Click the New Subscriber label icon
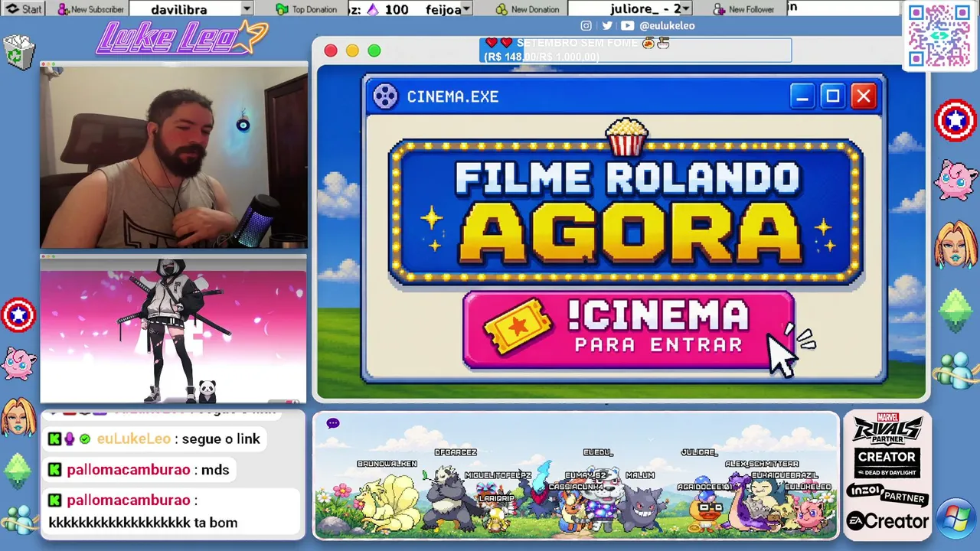Image resolution: width=980 pixels, height=551 pixels. (62, 9)
